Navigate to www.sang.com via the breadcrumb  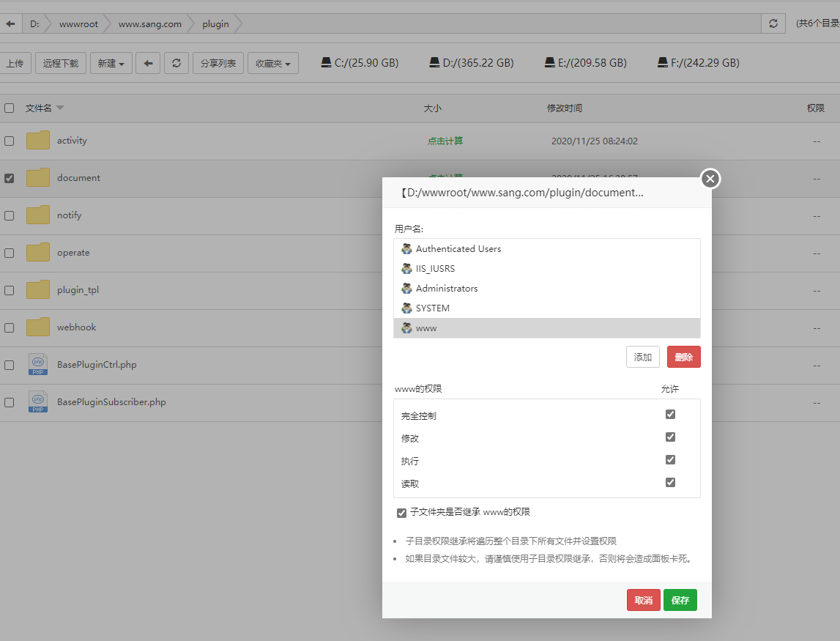pyautogui.click(x=148, y=23)
